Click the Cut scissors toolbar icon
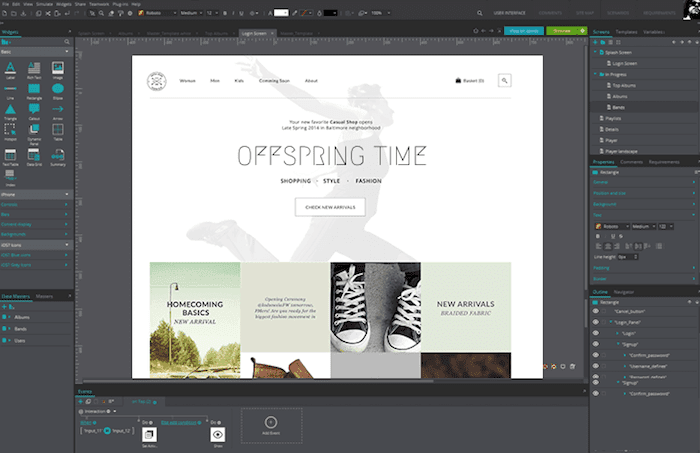The height and width of the screenshot is (453, 700). (48, 13)
